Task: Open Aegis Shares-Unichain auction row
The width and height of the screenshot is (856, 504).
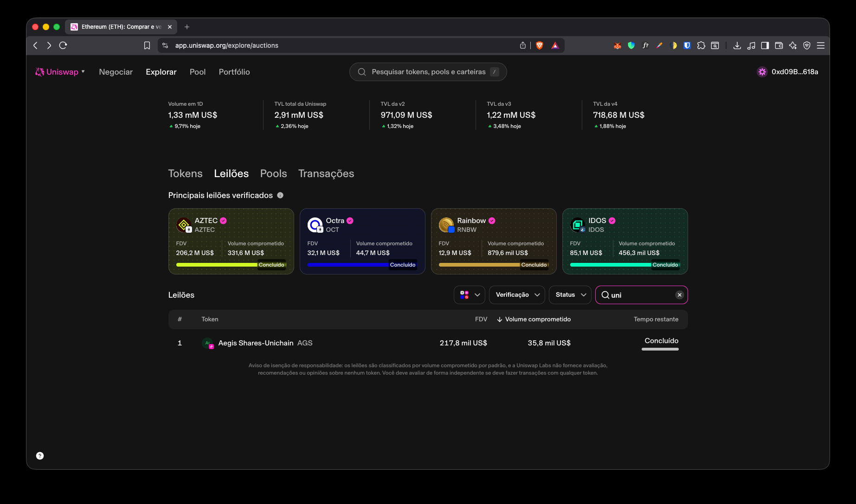Action: [x=428, y=343]
